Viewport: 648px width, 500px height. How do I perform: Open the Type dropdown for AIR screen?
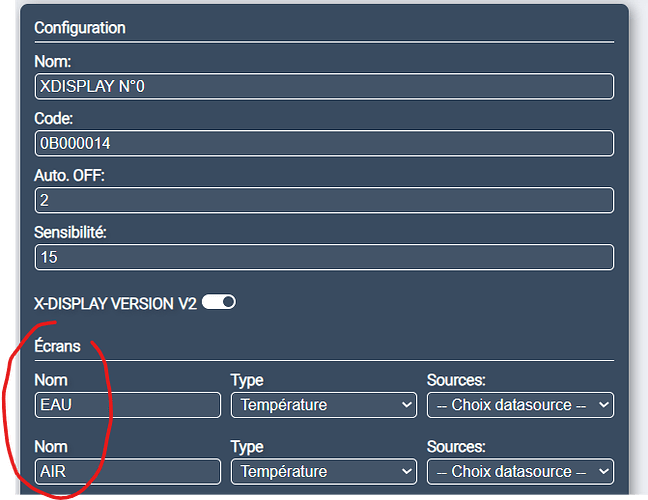pyautogui.click(x=323, y=471)
